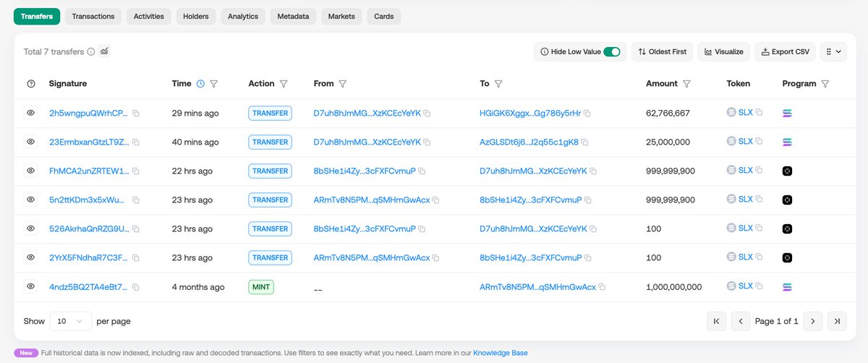Click eye icon for 4ndz5BQ2TA4eBt7 row
Viewport: 868px width, 363px height.
(x=31, y=287)
